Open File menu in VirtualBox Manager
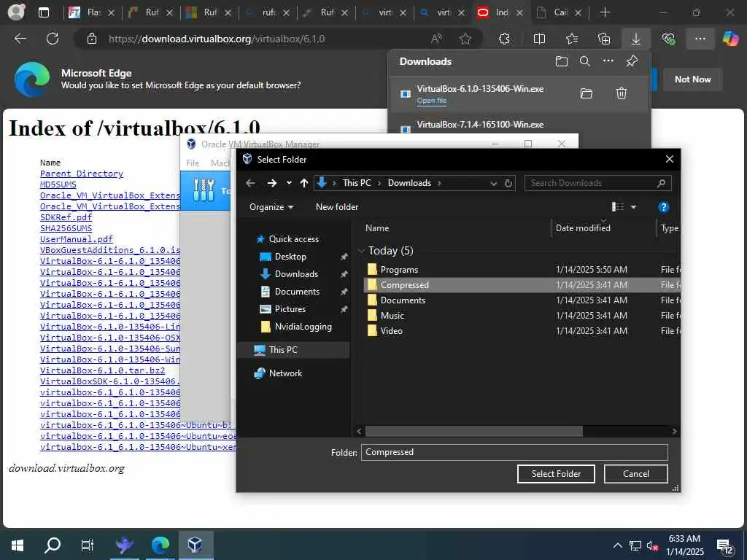The height and width of the screenshot is (560, 747). tap(193, 163)
